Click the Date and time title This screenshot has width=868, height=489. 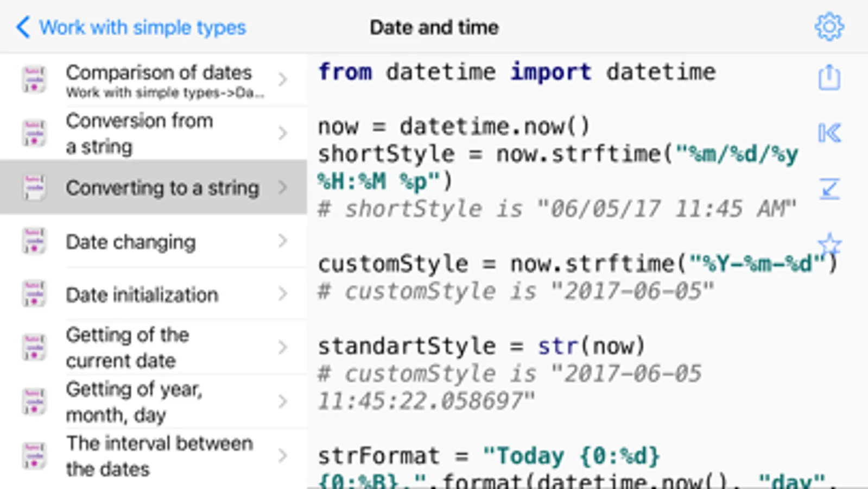[x=434, y=27]
